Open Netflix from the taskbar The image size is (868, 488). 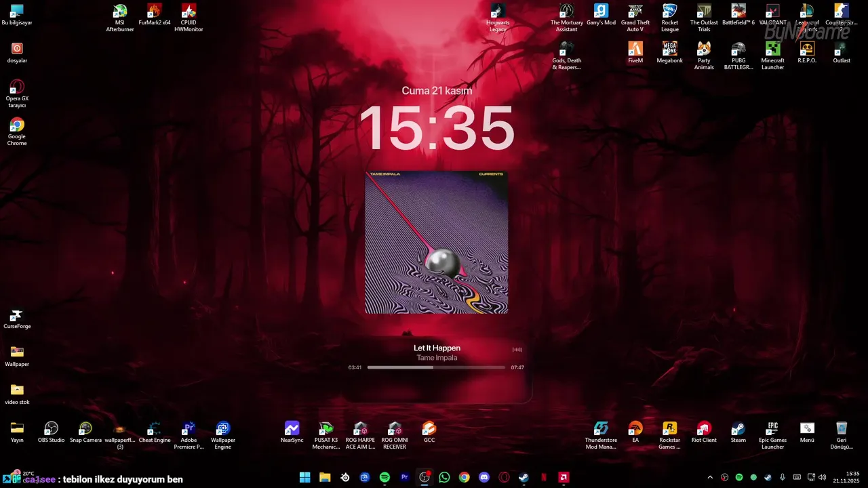point(544,477)
